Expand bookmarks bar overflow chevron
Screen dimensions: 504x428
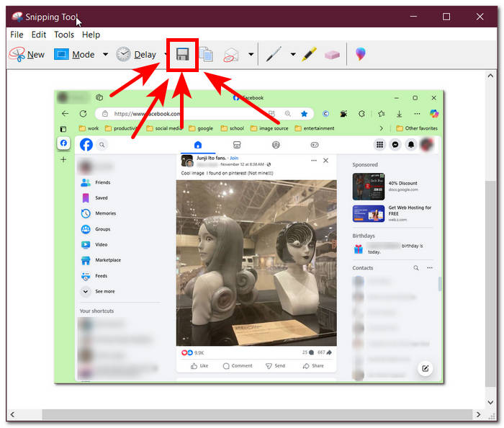click(x=381, y=128)
